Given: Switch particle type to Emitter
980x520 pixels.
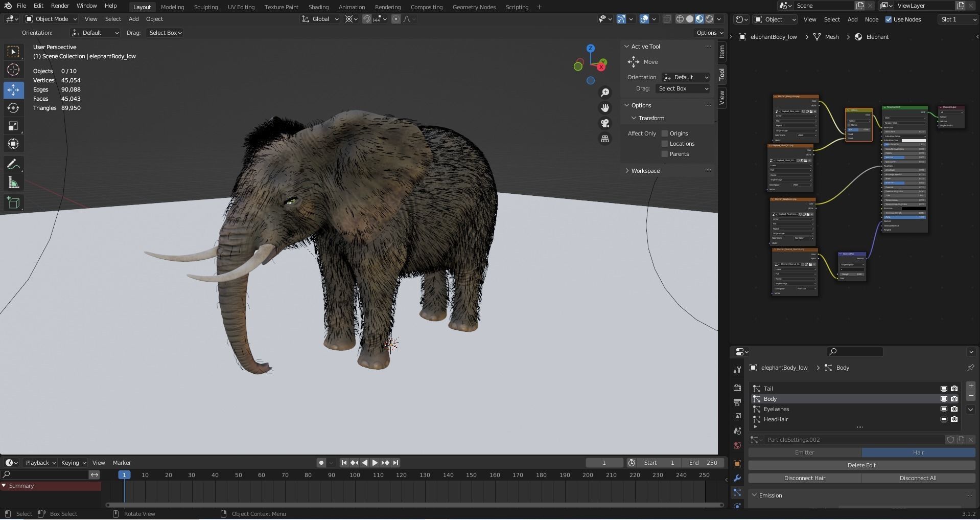Looking at the screenshot, I should (805, 453).
